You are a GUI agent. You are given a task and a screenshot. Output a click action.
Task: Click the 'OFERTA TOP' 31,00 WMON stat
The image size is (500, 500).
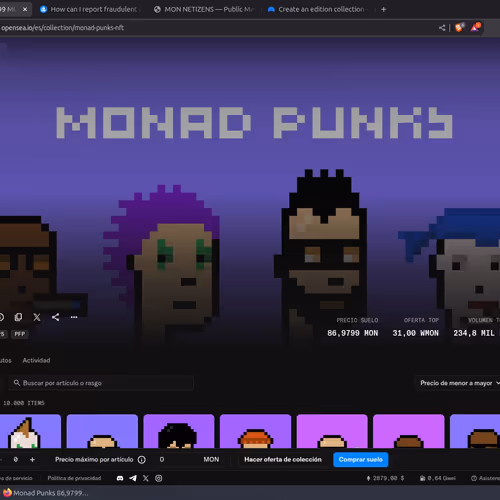point(416,327)
